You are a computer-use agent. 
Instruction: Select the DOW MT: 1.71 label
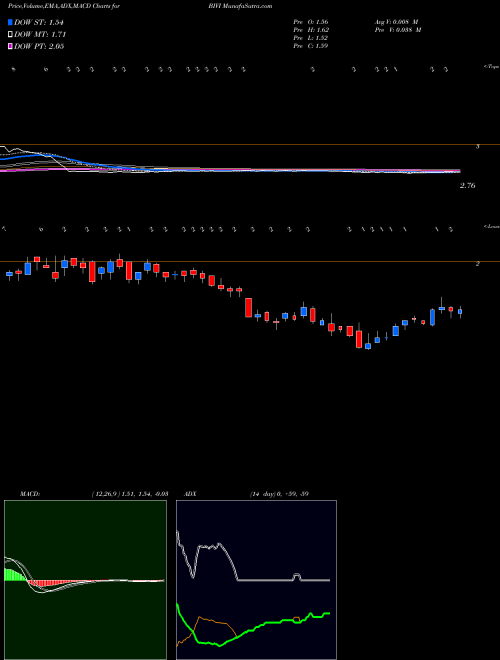click(x=40, y=35)
